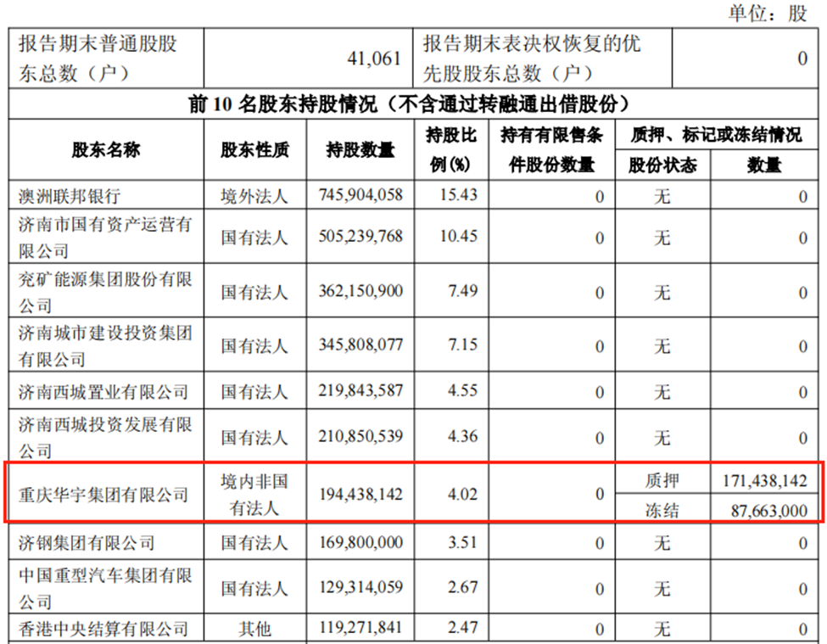
Task: Click the 股东性质 column header
Action: tap(254, 150)
